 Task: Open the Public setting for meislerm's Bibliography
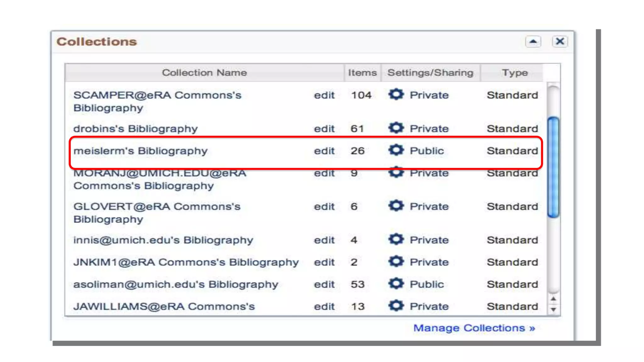(x=426, y=151)
